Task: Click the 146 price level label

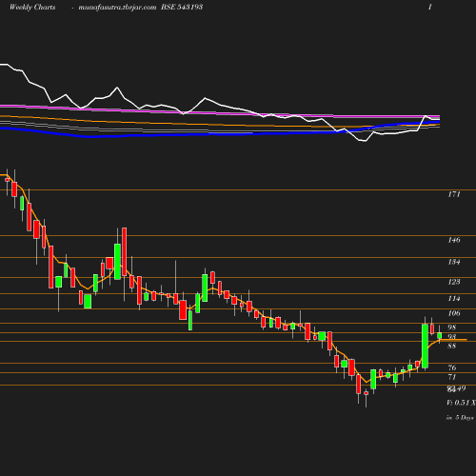Action: [454, 240]
